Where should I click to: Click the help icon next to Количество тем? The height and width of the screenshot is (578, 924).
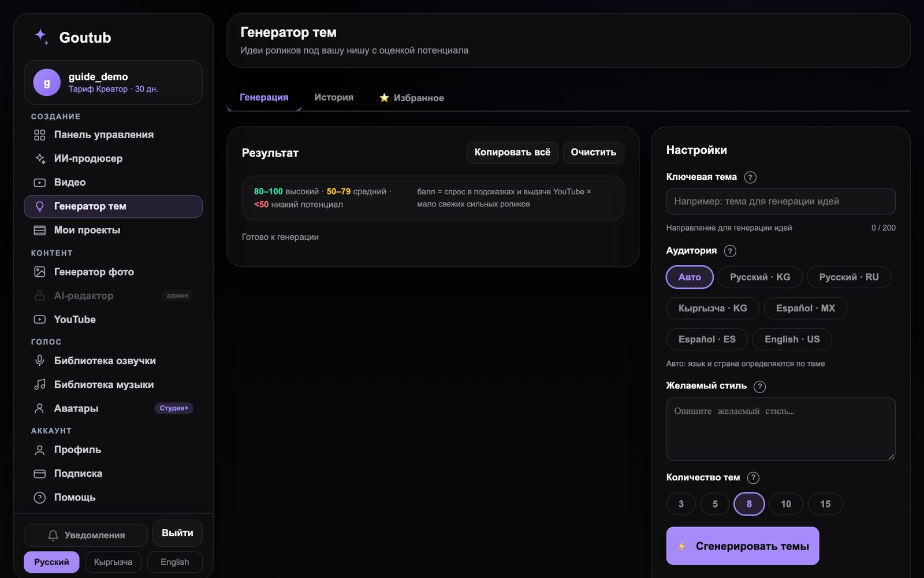[753, 478]
